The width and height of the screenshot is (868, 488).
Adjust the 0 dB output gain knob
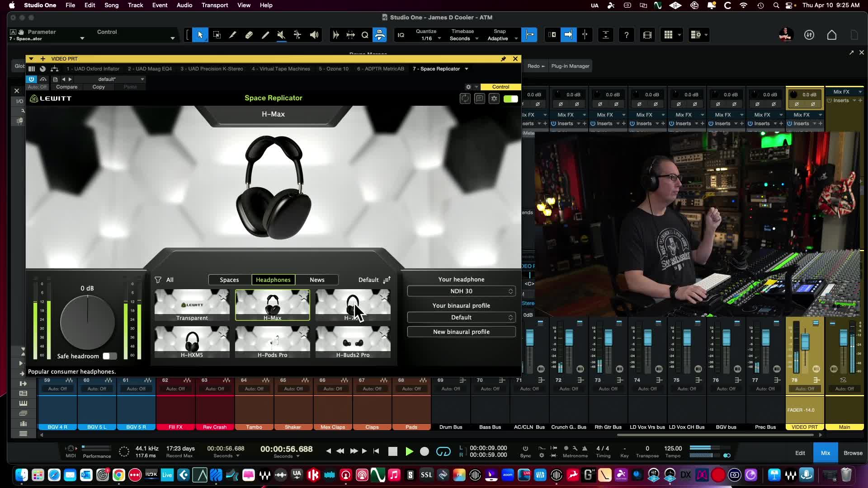pyautogui.click(x=88, y=322)
